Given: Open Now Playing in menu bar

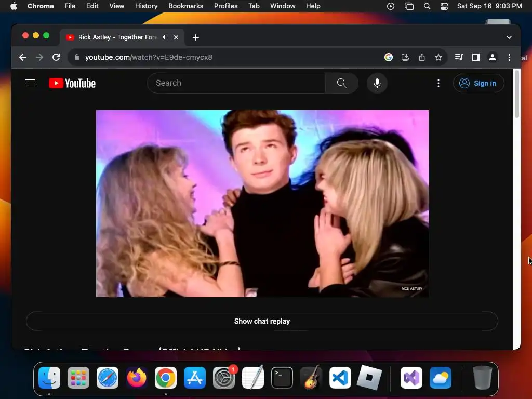Looking at the screenshot, I should point(391,6).
